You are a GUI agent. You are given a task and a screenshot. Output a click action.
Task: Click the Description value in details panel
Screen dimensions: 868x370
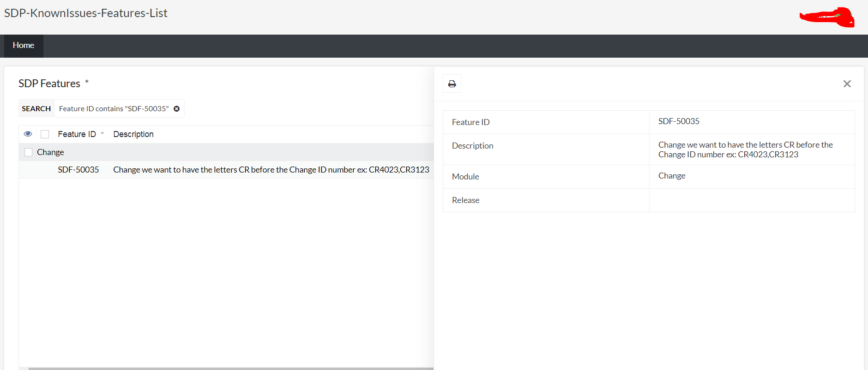tap(745, 149)
